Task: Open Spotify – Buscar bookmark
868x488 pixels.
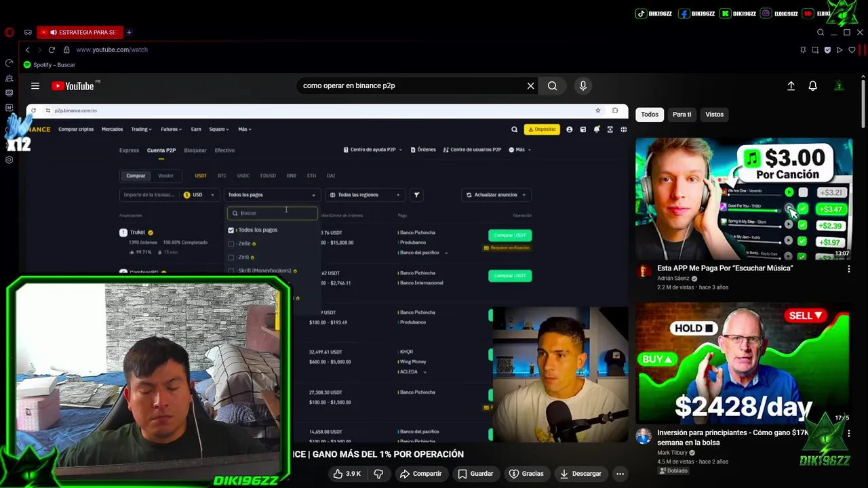Action: click(x=50, y=64)
